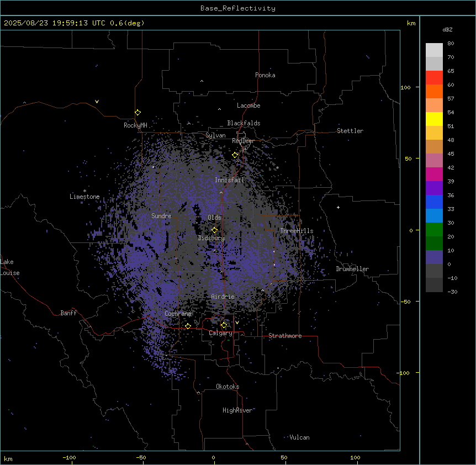Viewport: 476px width, 465px height.
Task: Click the white asterisk east of Innisfail
Action: (277, 167)
